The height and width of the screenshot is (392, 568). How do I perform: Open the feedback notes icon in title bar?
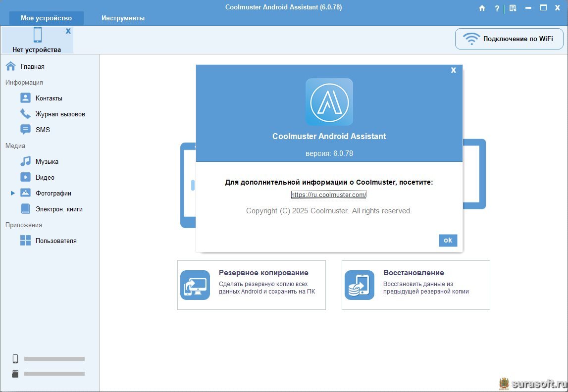pyautogui.click(x=513, y=8)
